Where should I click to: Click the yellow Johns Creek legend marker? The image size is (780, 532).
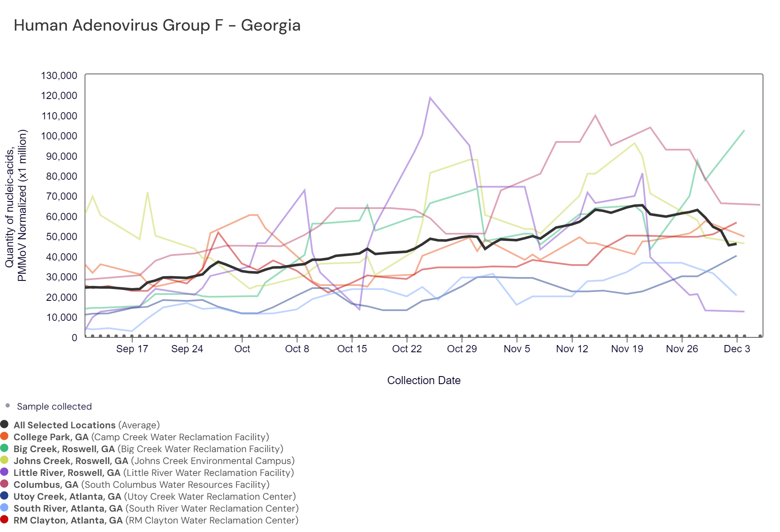[x=5, y=460]
